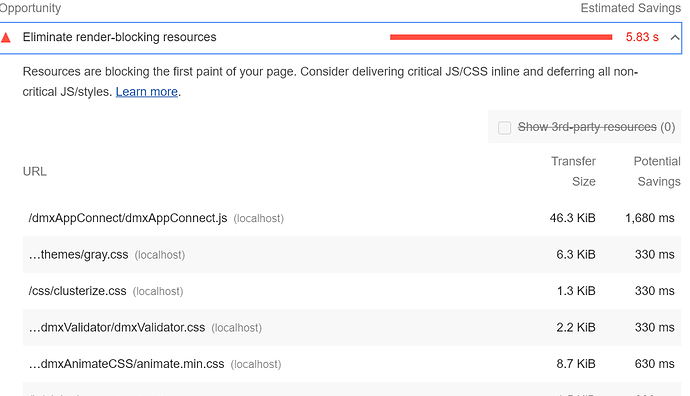Click the 330 ms savings for clusterize.css
The width and height of the screenshot is (690, 396).
(654, 291)
